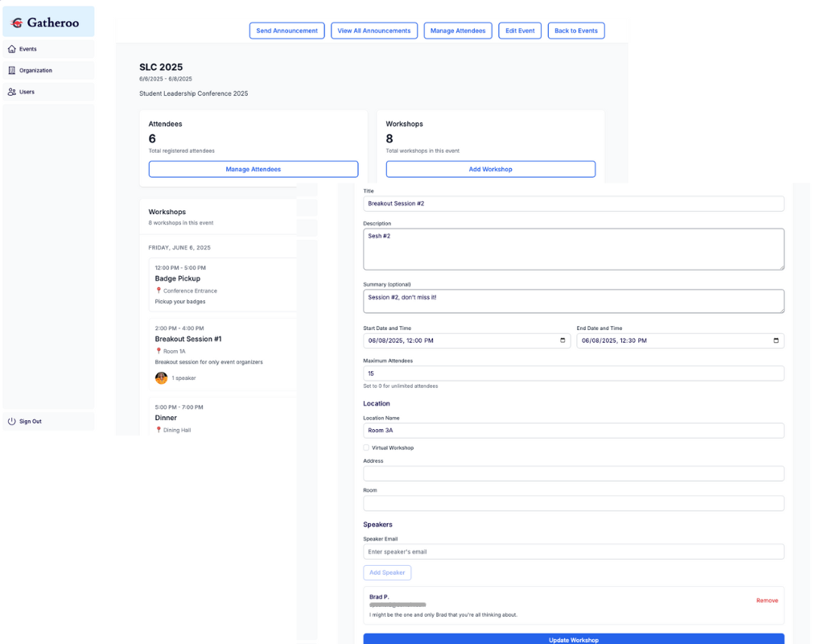824x644 pixels.
Task: Click the Speaker Email input field
Action: point(573,551)
